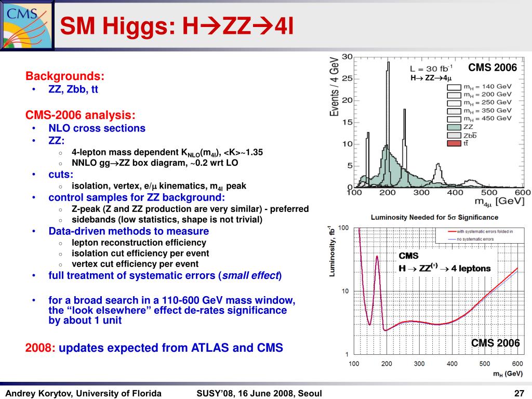Select 'Data-driven methods to measure' bullet
The width and height of the screenshot is (532, 399).
pyautogui.click(x=129, y=231)
